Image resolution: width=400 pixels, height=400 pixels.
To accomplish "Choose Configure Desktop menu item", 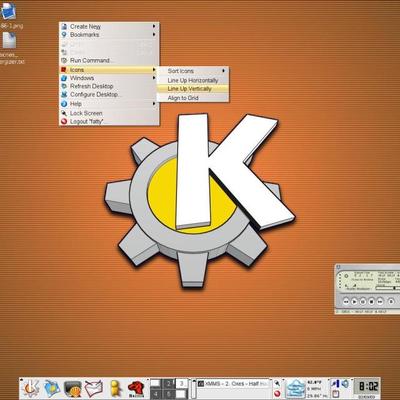I will (x=109, y=95).
